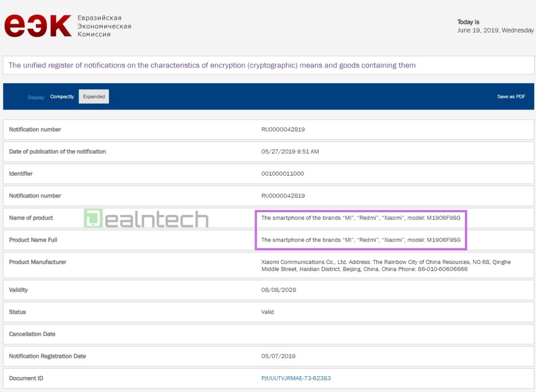Click the Product Name Full label
536x392 pixels.
(33, 240)
